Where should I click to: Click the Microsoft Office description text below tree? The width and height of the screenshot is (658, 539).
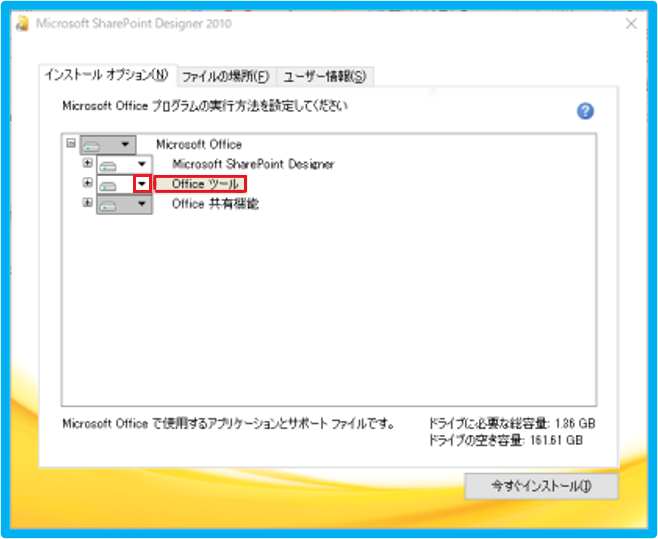point(229,424)
